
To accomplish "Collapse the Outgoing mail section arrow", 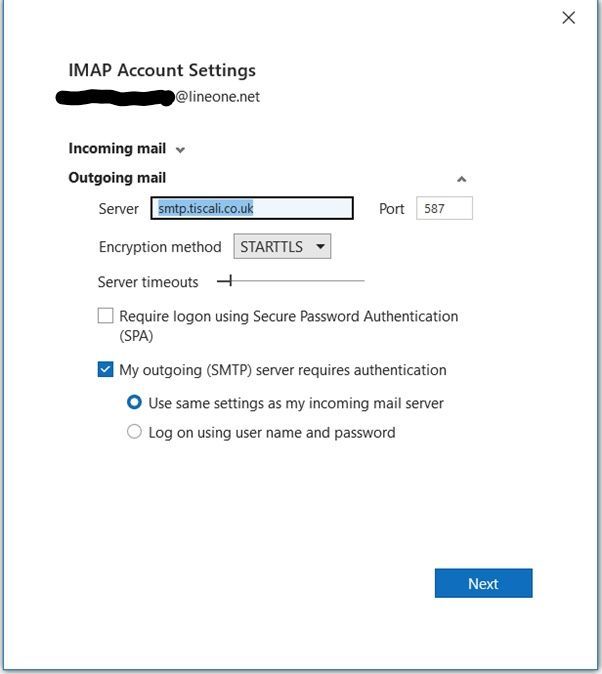I will pyautogui.click(x=461, y=179).
